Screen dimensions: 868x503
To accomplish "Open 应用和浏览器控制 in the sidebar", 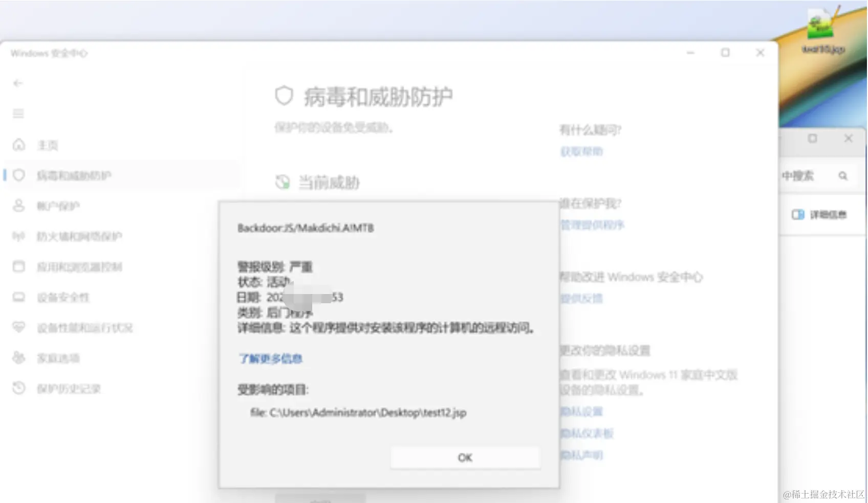I will 79,267.
